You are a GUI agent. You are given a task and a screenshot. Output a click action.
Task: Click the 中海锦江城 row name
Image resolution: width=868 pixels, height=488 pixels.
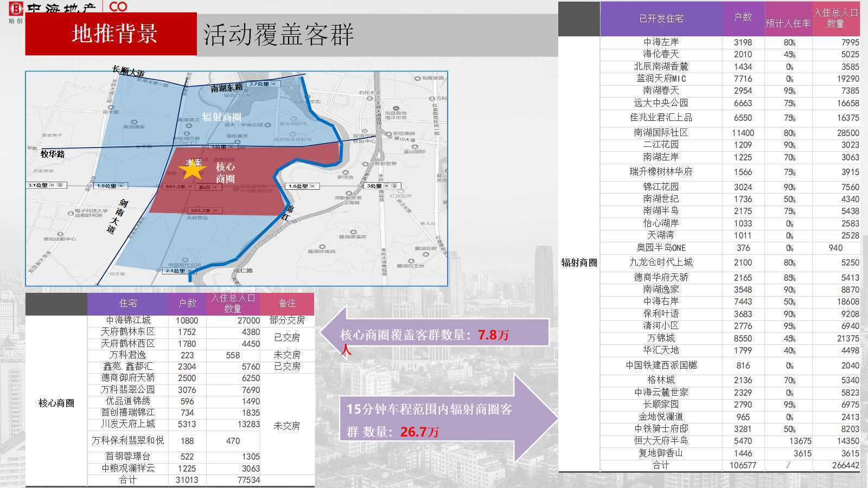[x=128, y=320]
